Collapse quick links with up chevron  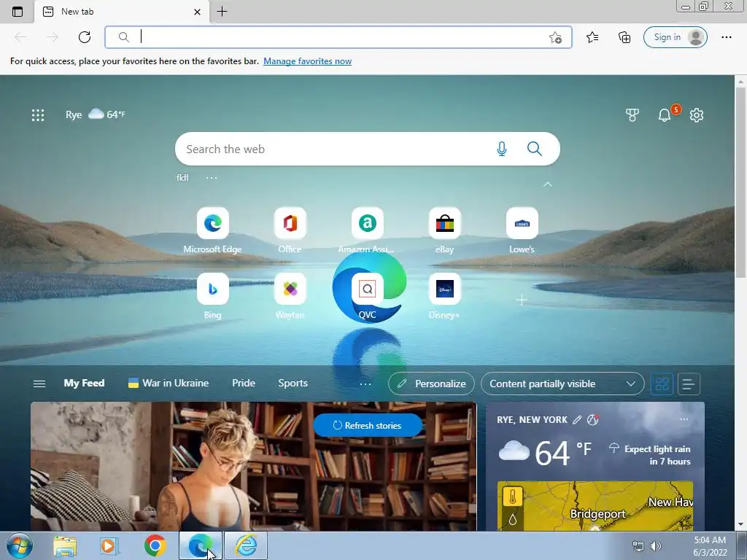click(548, 184)
